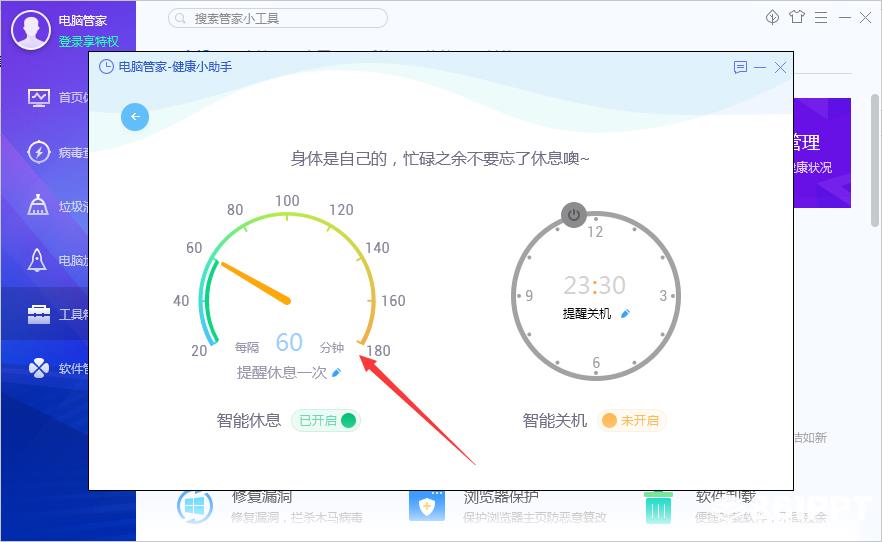Click the orange needle of the interval gauge
The height and width of the screenshot is (542, 882).
point(256,283)
